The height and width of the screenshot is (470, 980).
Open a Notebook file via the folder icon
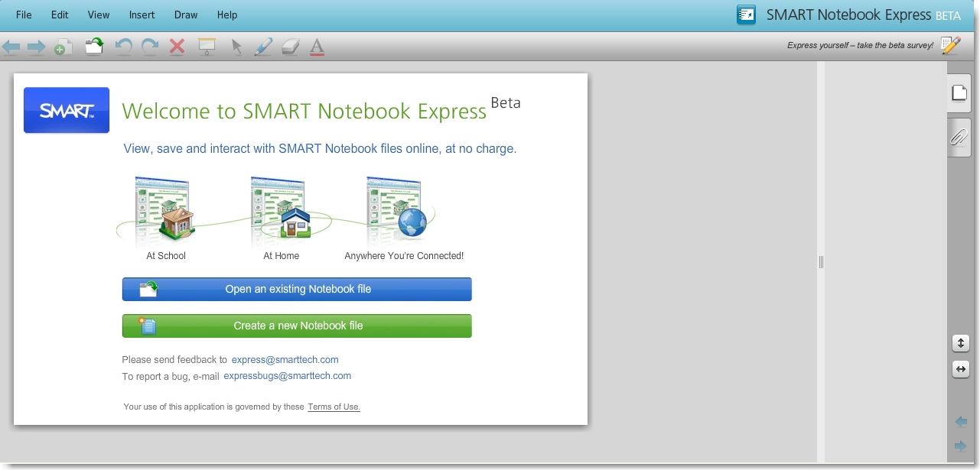tap(93, 46)
